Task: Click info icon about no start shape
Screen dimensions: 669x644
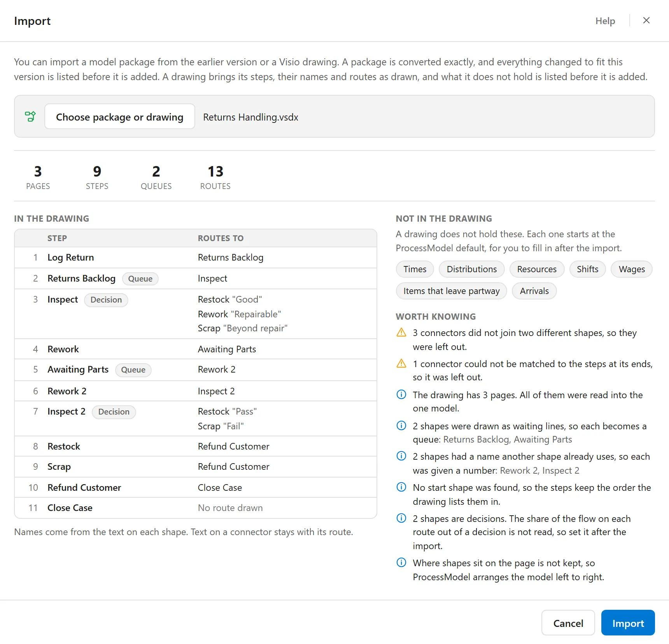Action: click(x=401, y=487)
